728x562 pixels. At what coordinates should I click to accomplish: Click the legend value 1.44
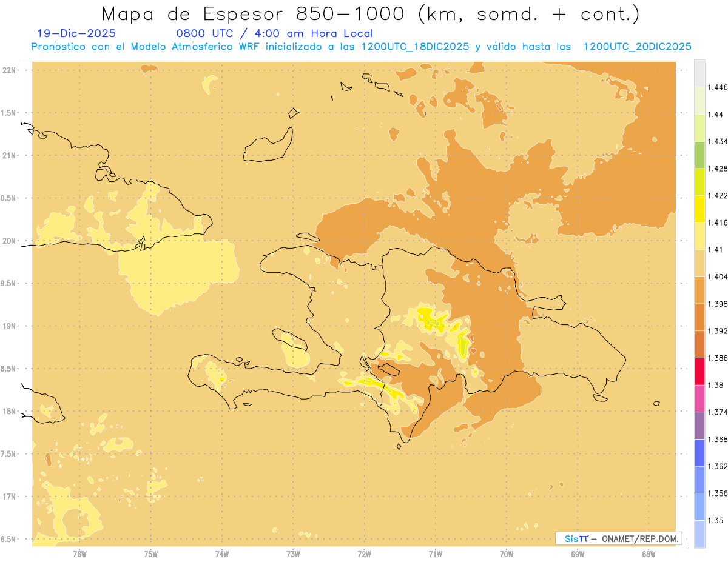(x=716, y=115)
